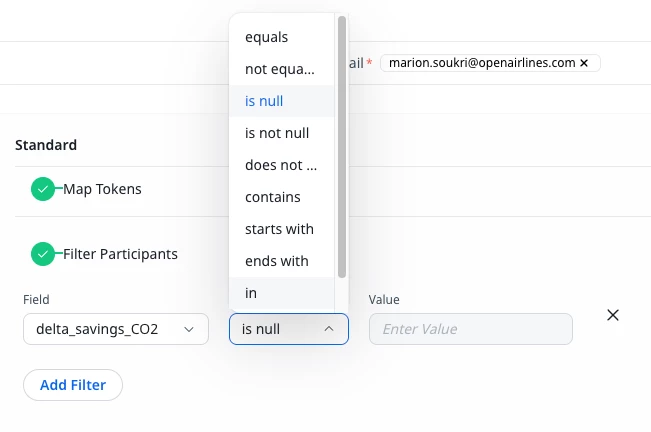The image size is (651, 432).
Task: Click the Filter Participants step label
Action: point(120,254)
